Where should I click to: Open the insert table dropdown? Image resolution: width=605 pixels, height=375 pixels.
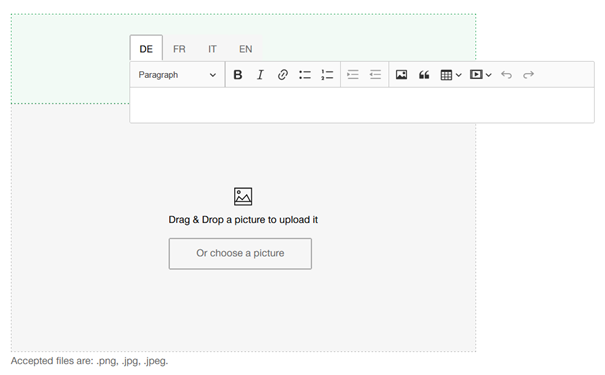pos(451,74)
